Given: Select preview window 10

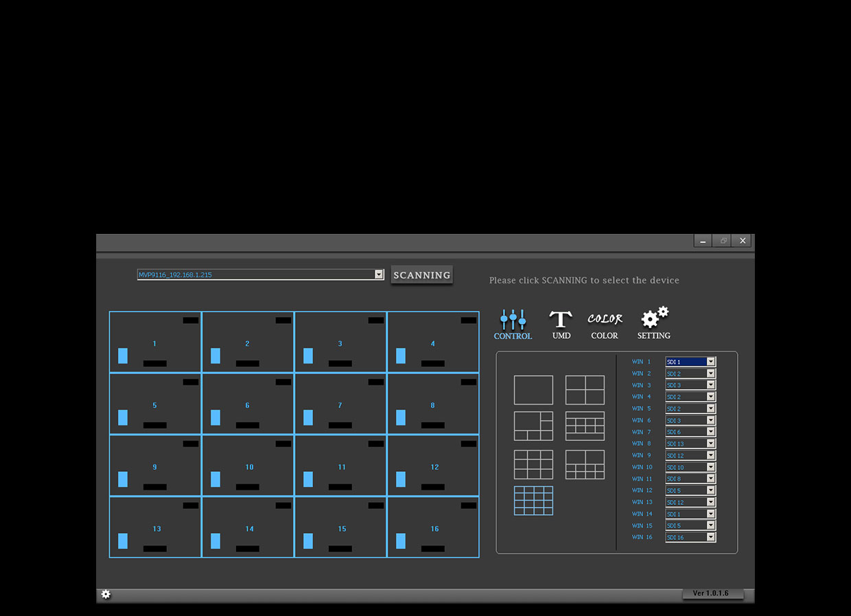Looking at the screenshot, I should [248, 466].
